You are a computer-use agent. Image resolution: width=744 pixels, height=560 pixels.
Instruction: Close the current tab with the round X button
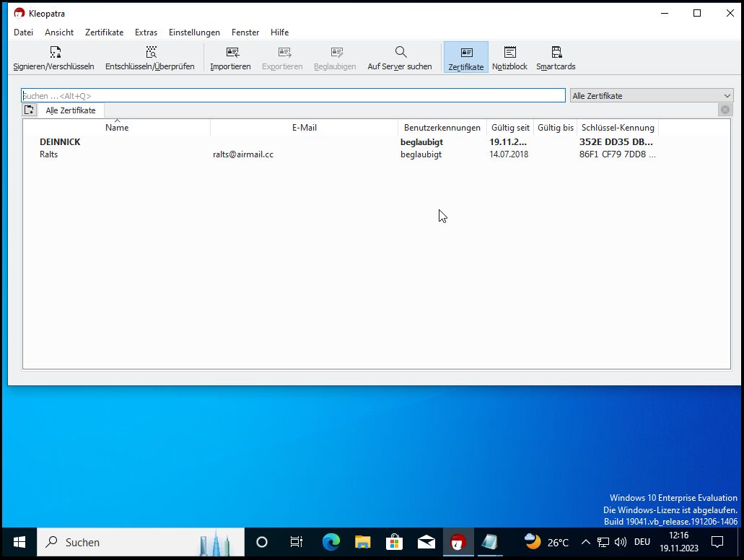pos(725,110)
